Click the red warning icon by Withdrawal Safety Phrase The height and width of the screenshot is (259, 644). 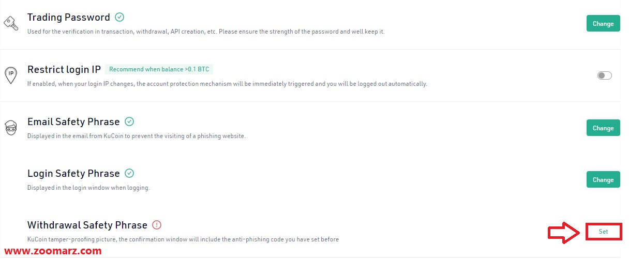tap(157, 225)
